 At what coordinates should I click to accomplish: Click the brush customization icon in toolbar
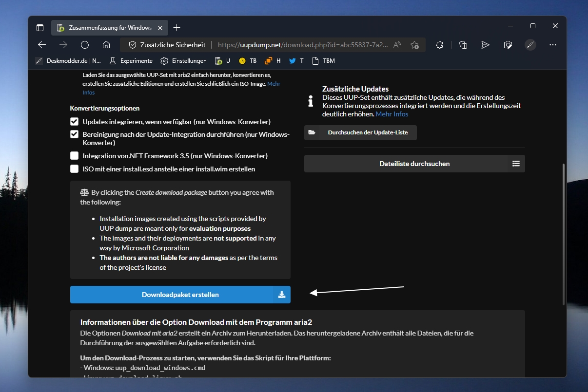tap(530, 45)
